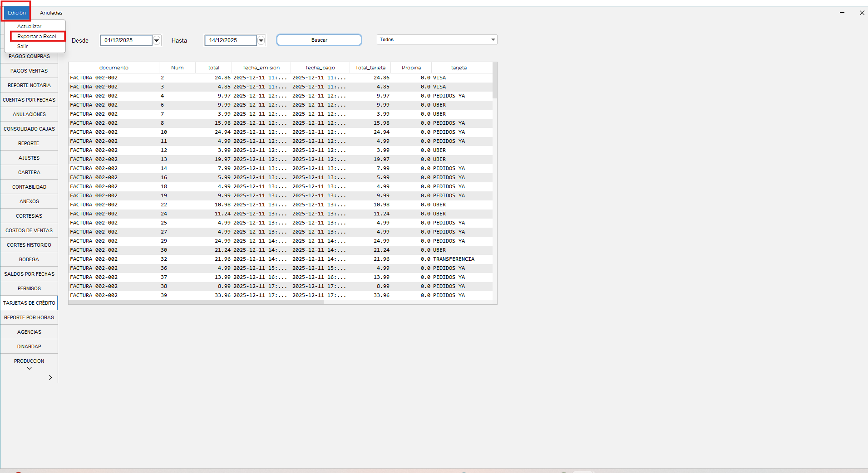The image size is (868, 473).
Task: Choose Salir from the dropdown menu
Action: click(23, 46)
